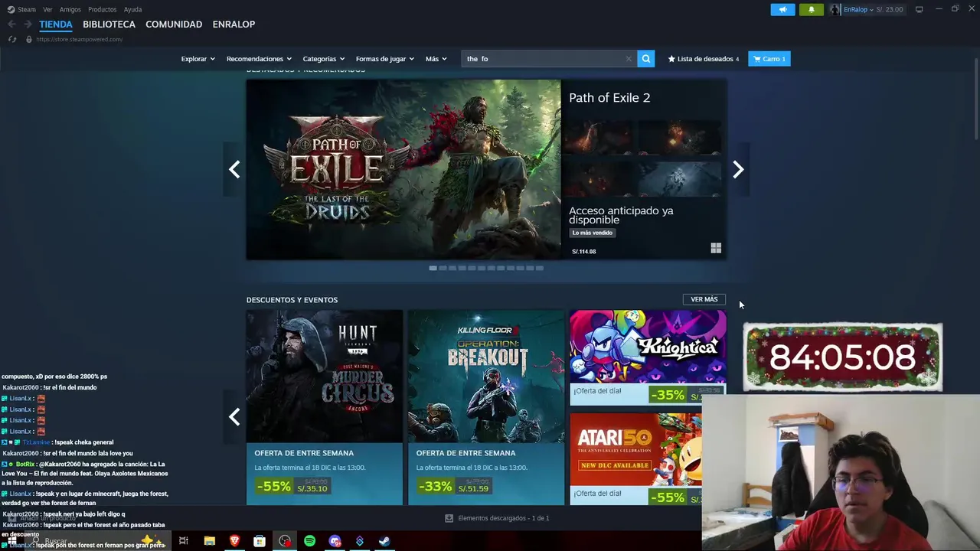Go forward with the navigation arrow

tap(28, 24)
